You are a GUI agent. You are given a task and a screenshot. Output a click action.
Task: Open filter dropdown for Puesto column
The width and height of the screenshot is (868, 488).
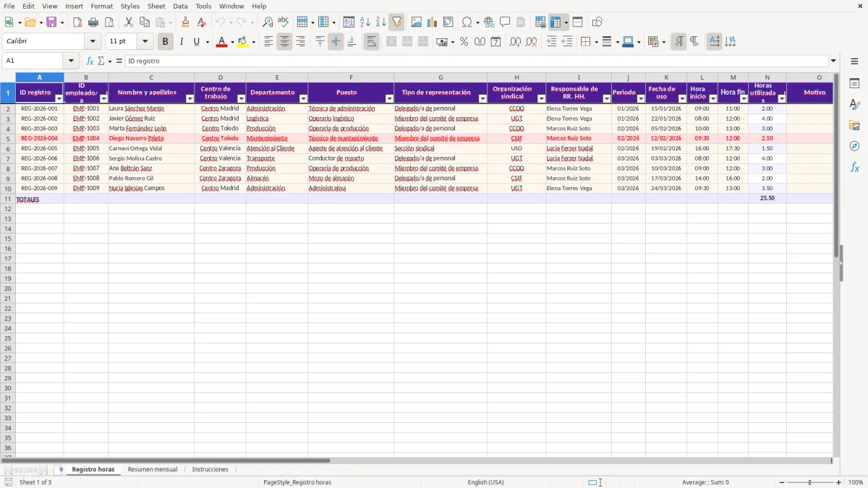tap(389, 98)
